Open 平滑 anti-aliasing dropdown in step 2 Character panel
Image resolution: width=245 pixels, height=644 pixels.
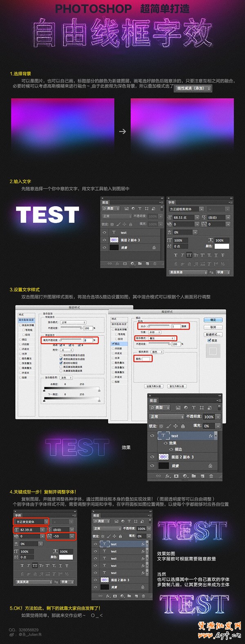223,272
